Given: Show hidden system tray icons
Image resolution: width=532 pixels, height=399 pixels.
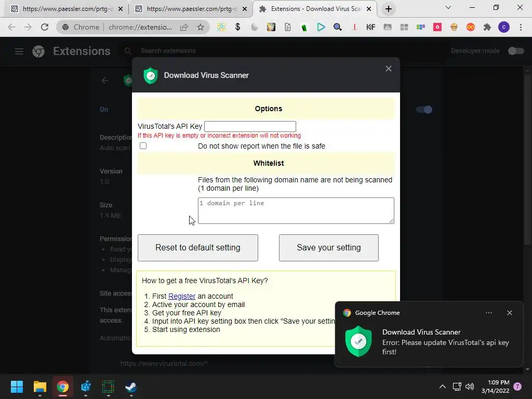Looking at the screenshot, I should (x=443, y=387).
